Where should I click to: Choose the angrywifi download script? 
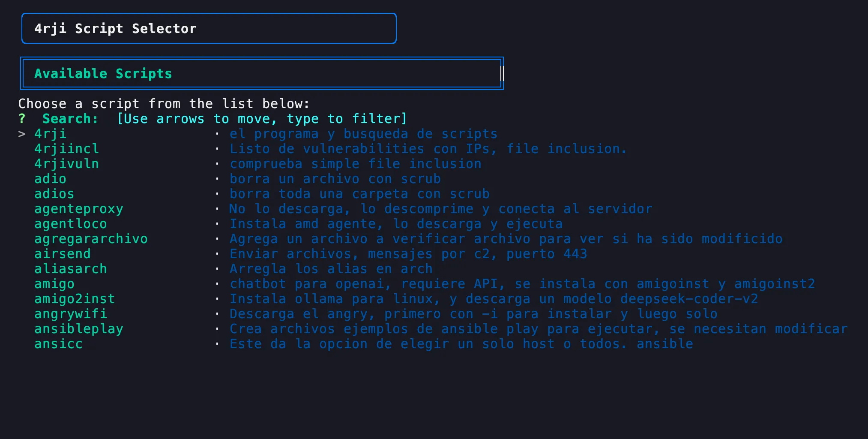[x=70, y=313]
